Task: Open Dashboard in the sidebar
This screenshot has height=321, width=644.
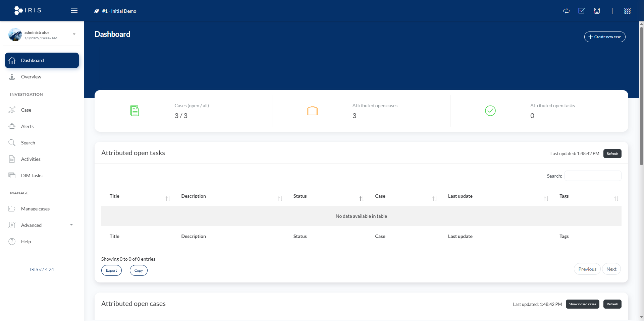Action: [42, 60]
